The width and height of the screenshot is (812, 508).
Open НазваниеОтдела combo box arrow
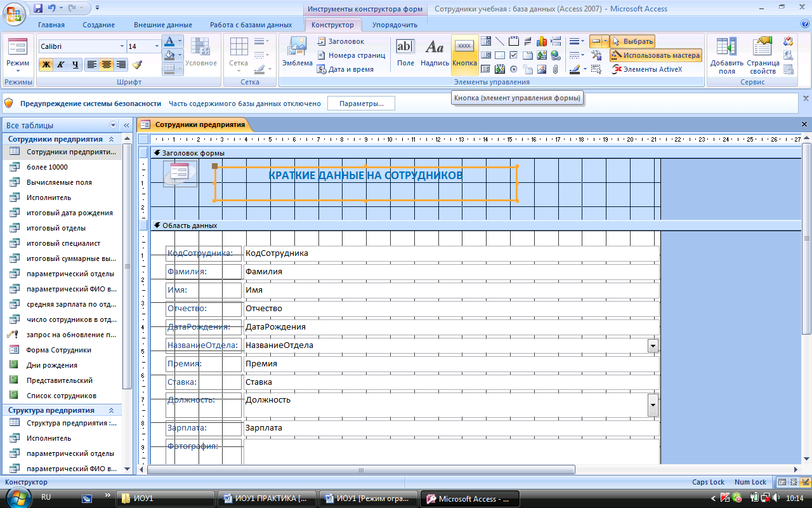[x=653, y=345]
